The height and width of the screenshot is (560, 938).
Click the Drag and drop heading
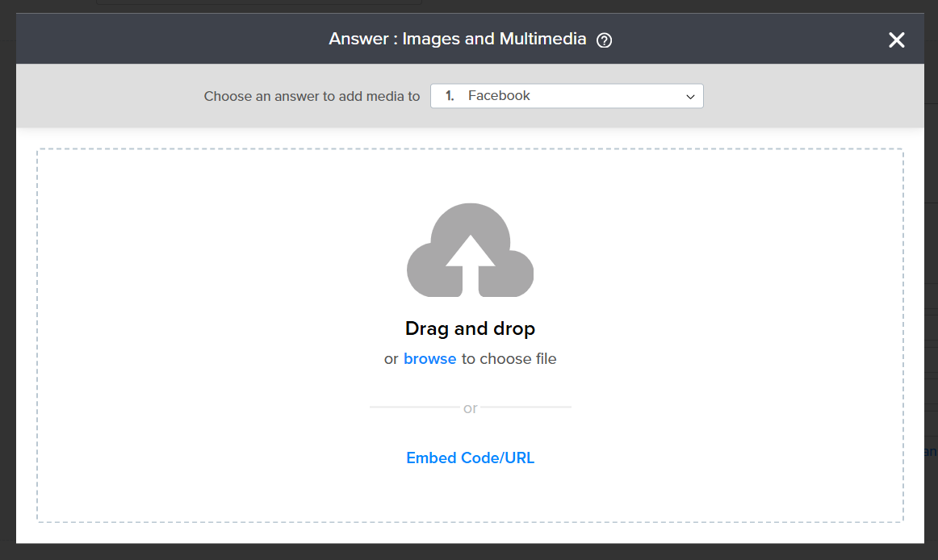click(470, 328)
